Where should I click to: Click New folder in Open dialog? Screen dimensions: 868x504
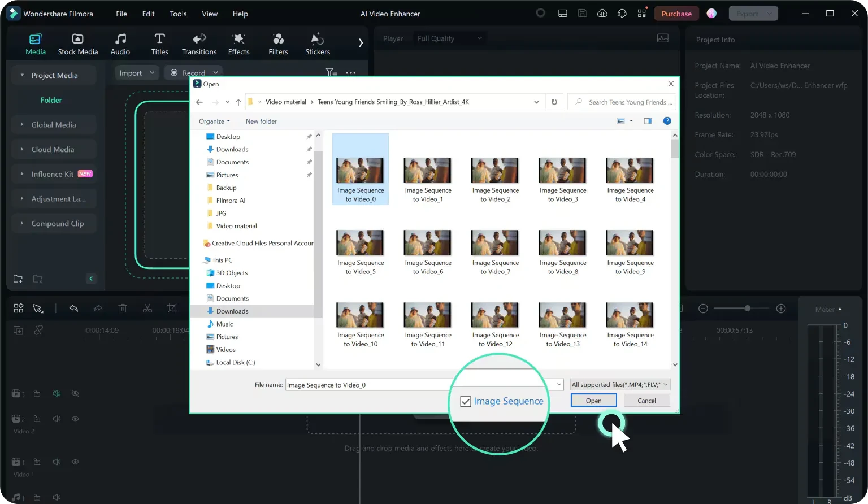click(261, 121)
